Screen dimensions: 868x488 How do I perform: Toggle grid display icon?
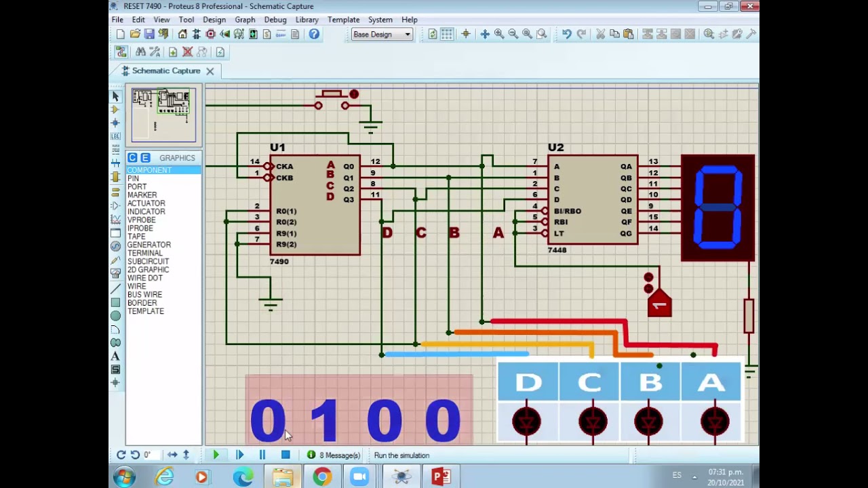[447, 34]
